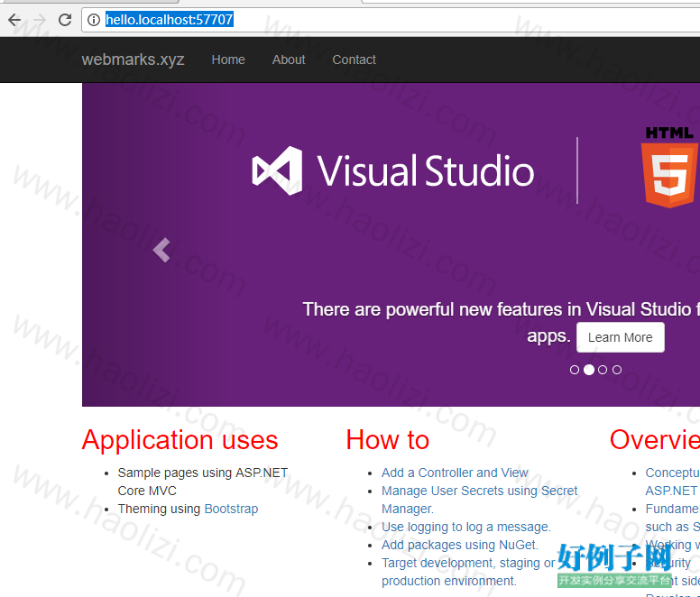Click the browser Forward arrow

click(x=40, y=20)
